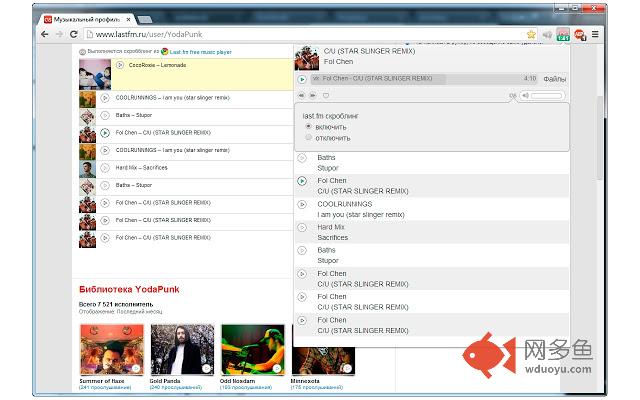Image resolution: width=640 pixels, height=400 pixels.
Task: Play second Baths – Stupor on the page
Action: coord(105,185)
